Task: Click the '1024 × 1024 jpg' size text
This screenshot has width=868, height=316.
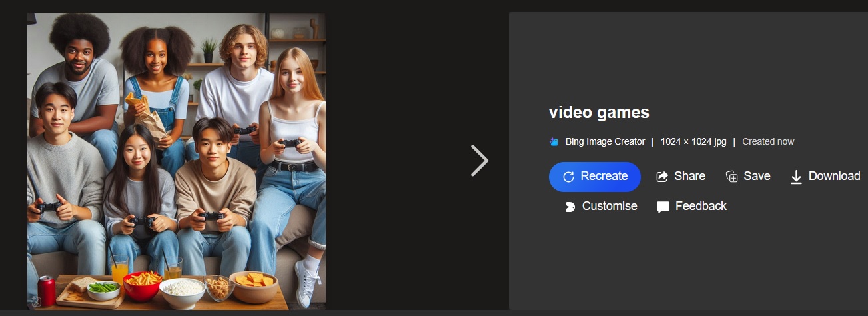Action: [693, 141]
